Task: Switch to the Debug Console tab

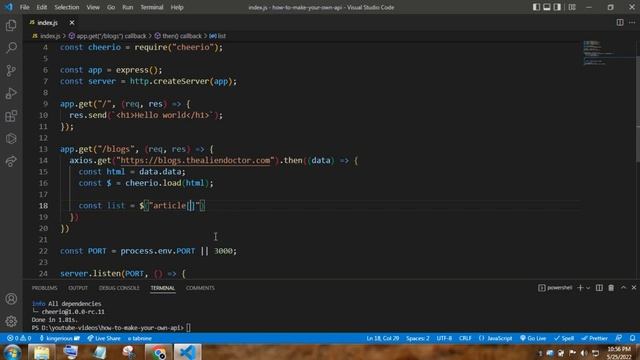Action: (x=119, y=288)
